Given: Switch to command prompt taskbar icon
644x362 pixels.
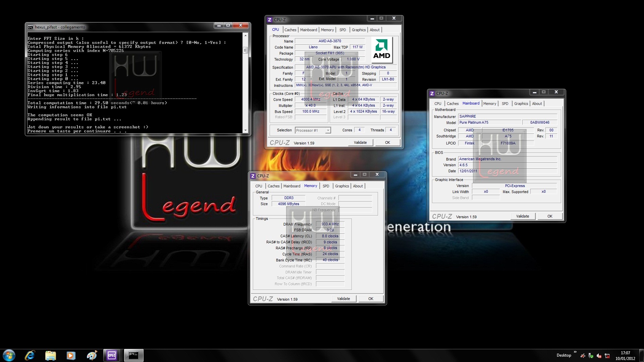Looking at the screenshot, I should click(x=133, y=355).
